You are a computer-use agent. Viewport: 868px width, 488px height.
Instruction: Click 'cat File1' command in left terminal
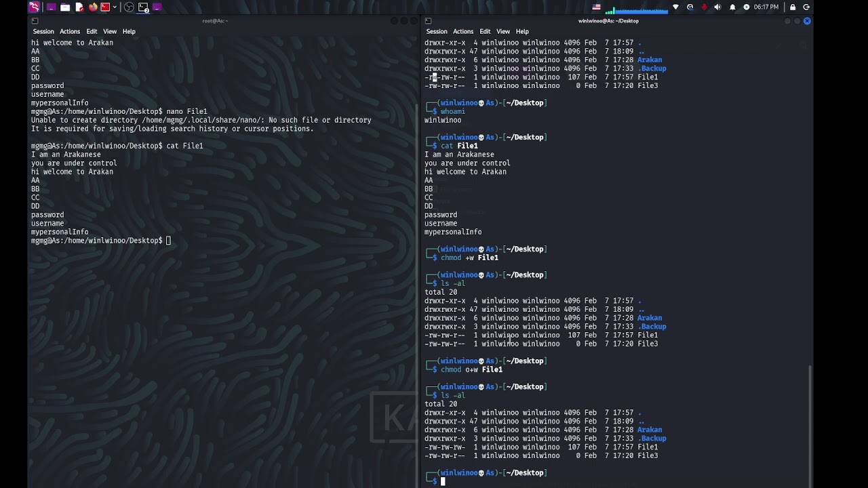coord(184,146)
